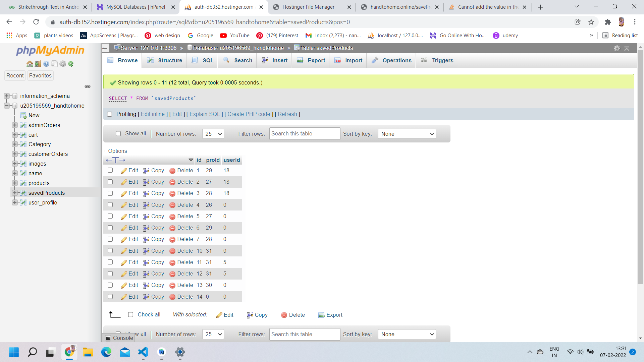644x362 pixels.
Task: Reload navigation panel green arrow icon
Action: point(71,64)
